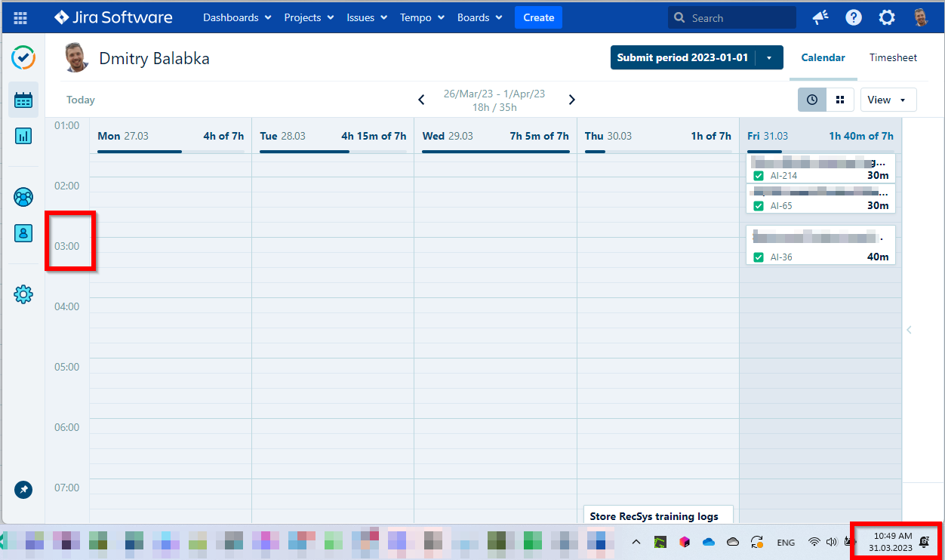Screen dimensions: 945x560
Task: Click the Jira notifications megaphone icon
Action: [820, 17]
